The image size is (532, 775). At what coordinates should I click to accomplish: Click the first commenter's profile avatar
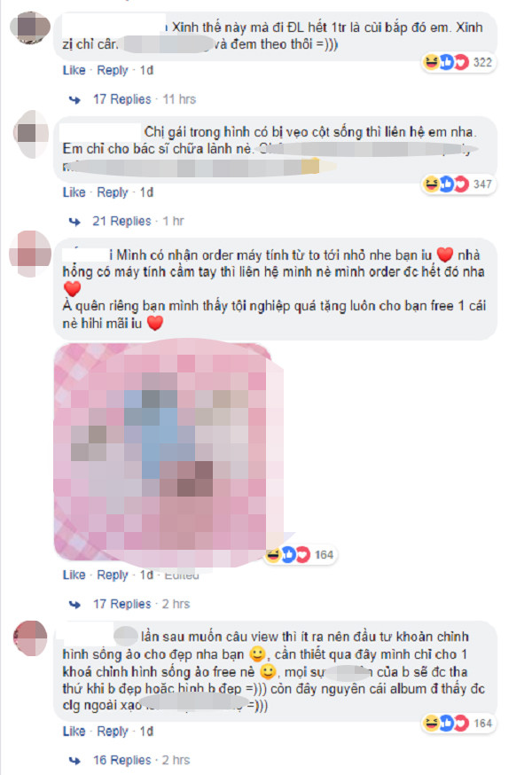click(x=30, y=27)
